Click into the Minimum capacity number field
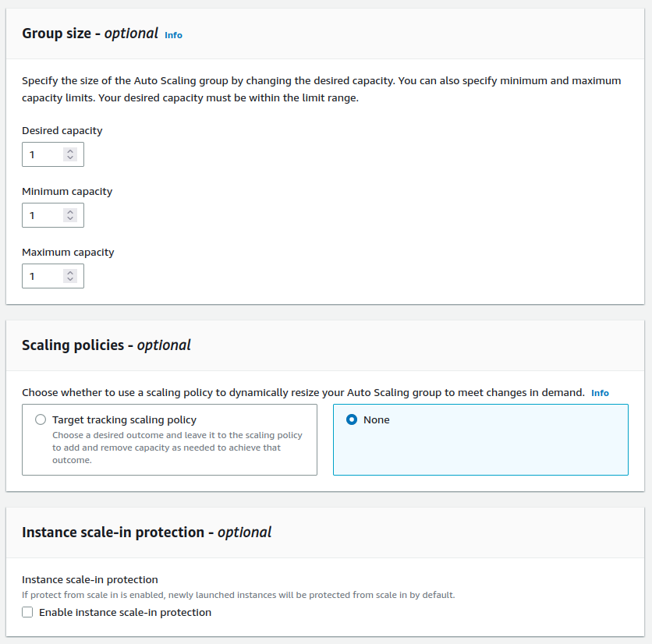 coord(44,215)
